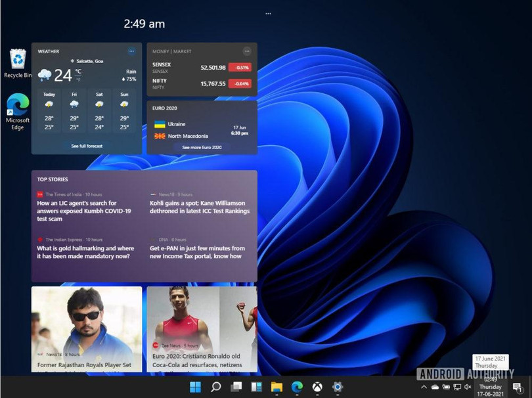This screenshot has height=398, width=532.
Task: Unmute the system speaker in the tray
Action: pos(468,387)
